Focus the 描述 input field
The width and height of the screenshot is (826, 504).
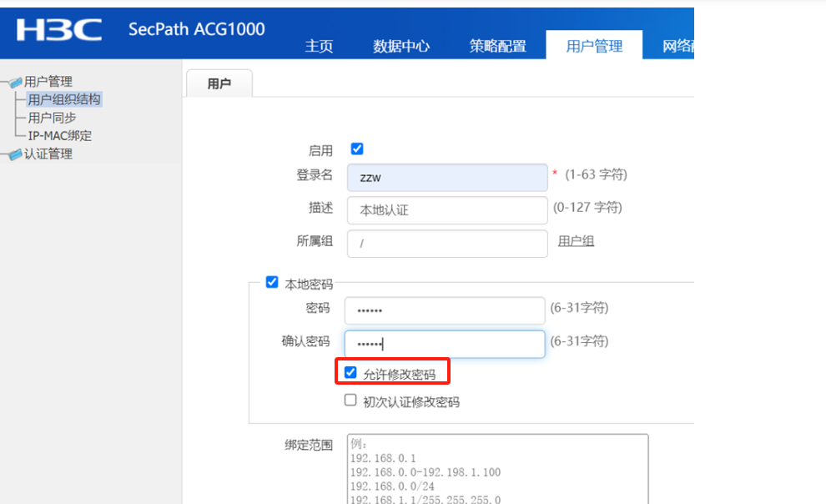pos(447,210)
